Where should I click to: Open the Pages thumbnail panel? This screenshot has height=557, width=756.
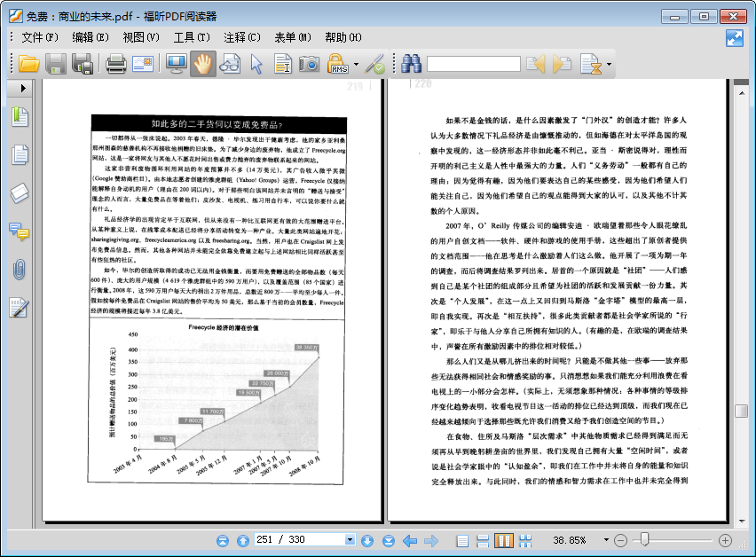point(20,154)
